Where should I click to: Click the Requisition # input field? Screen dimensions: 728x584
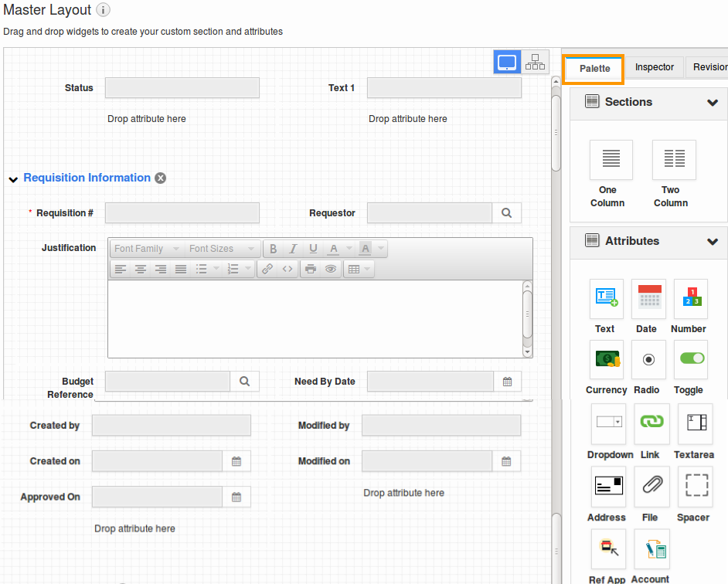click(x=182, y=213)
